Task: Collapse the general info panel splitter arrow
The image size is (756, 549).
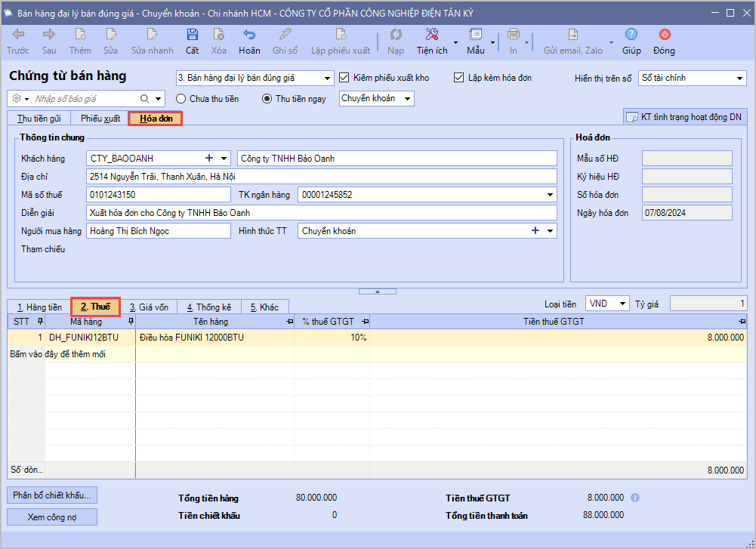Action: pyautogui.click(x=378, y=291)
